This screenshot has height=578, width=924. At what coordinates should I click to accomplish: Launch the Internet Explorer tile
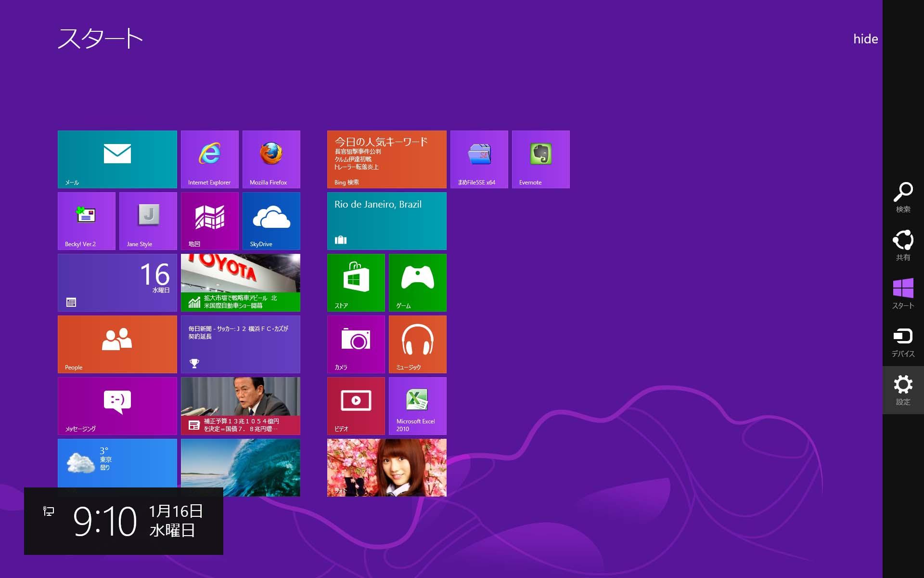(x=209, y=159)
